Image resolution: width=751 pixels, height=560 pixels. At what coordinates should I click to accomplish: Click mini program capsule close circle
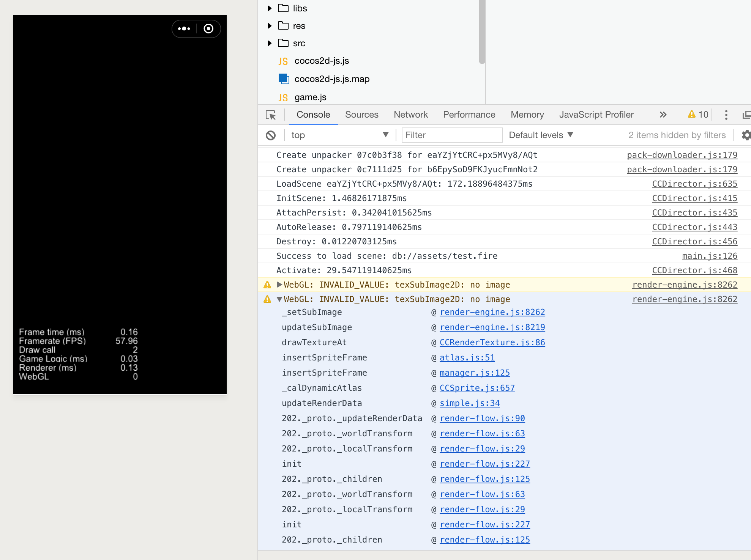pos(208,29)
